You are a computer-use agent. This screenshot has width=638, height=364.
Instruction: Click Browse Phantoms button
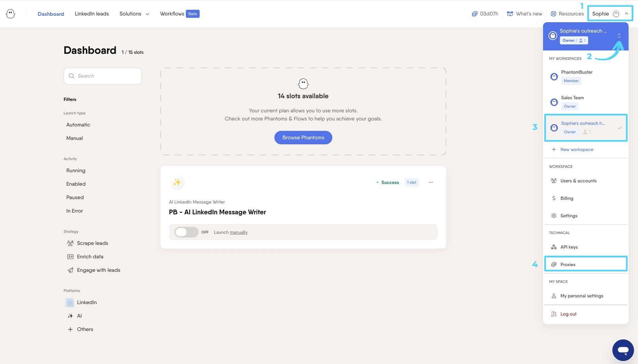coord(303,138)
